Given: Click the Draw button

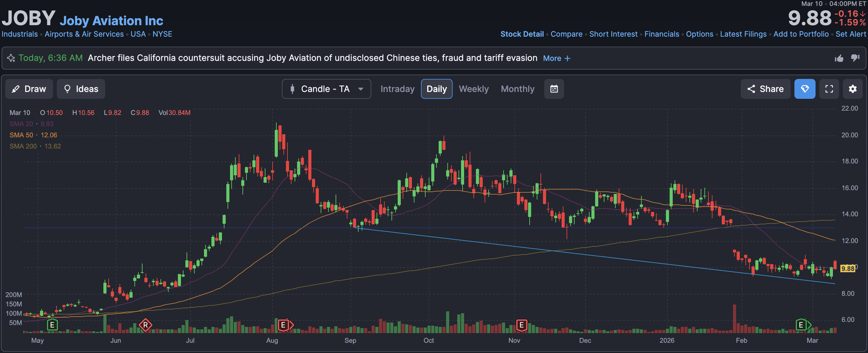Looking at the screenshot, I should pos(29,89).
